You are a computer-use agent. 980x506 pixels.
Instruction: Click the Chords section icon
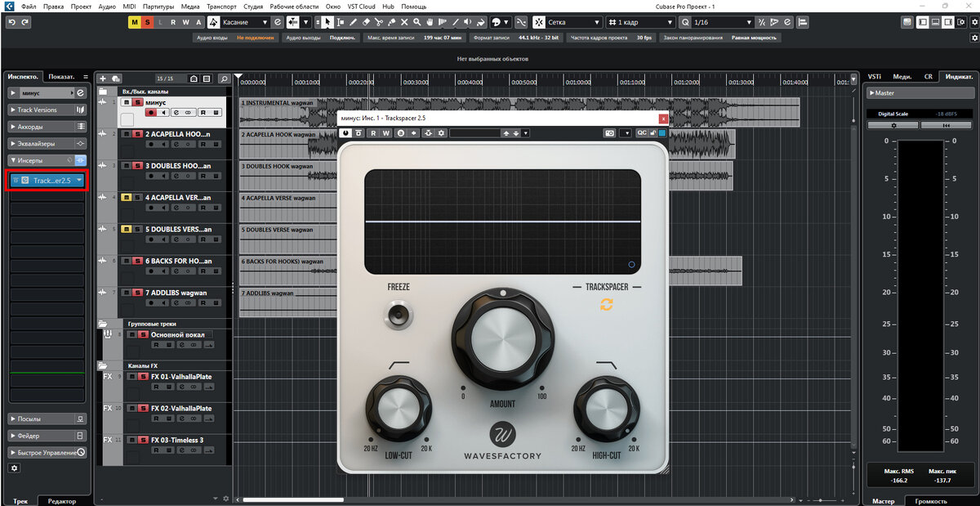click(x=80, y=127)
